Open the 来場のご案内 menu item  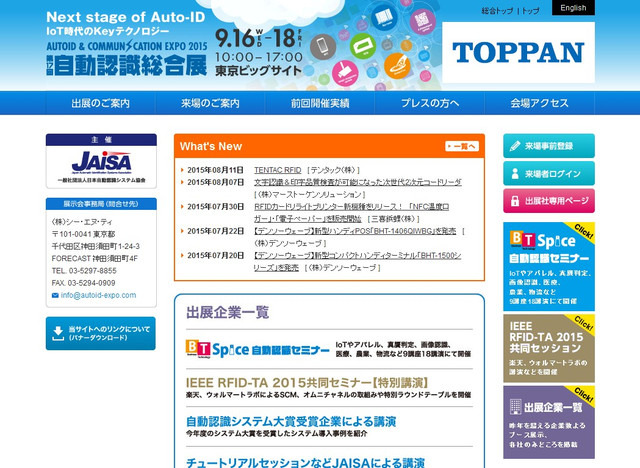pyautogui.click(x=210, y=103)
